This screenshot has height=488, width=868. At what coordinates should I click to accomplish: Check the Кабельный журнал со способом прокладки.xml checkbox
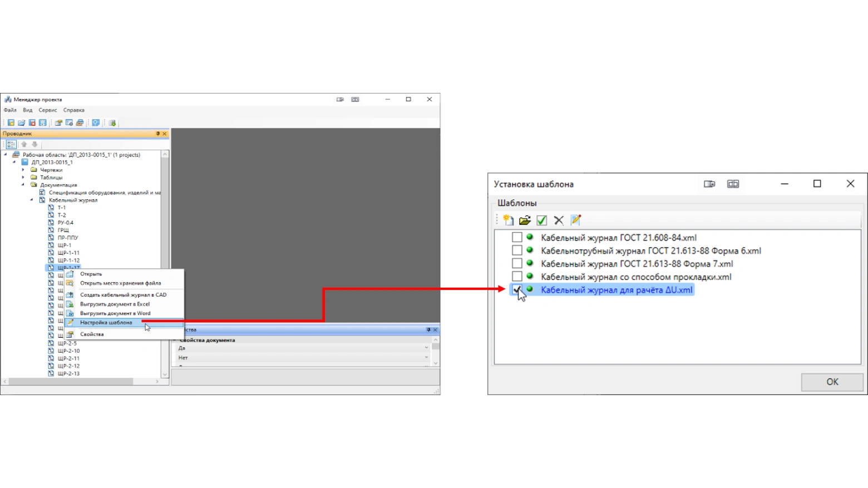pyautogui.click(x=517, y=277)
